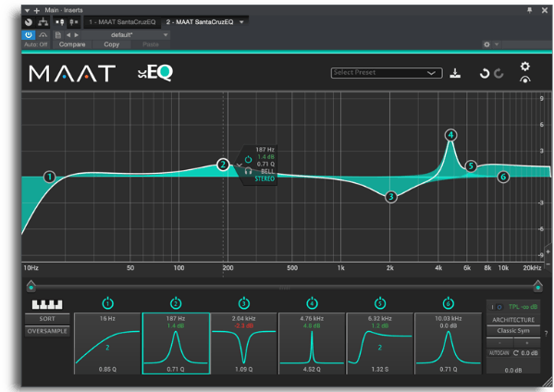Viewport: 554px width, 392px height.
Task: Open the Select Preset dropdown
Action: (x=387, y=73)
